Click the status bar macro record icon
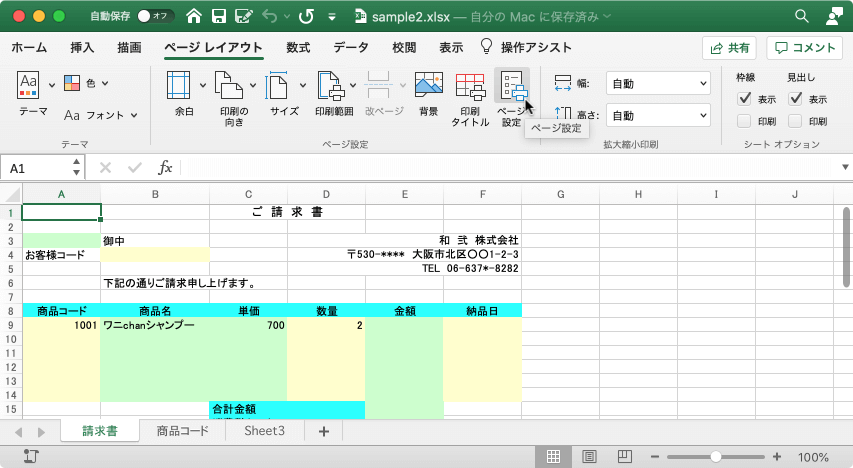The image size is (853, 468). 31,457
